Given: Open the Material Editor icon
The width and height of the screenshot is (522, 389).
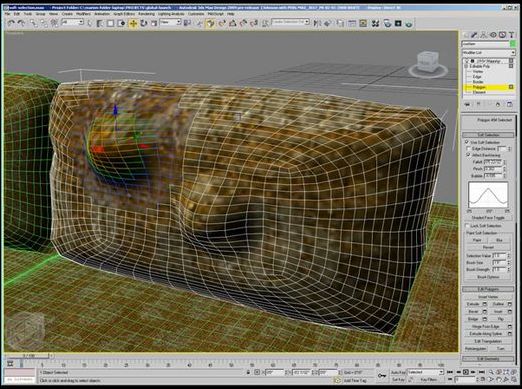Looking at the screenshot, I should pos(376,23).
